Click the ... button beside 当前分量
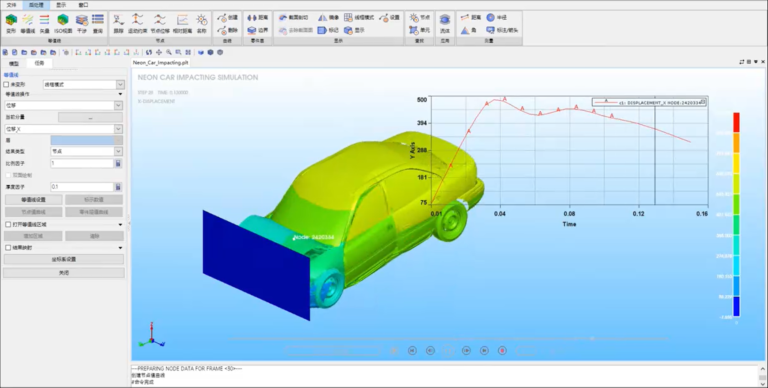The height and width of the screenshot is (388, 768). (91, 118)
